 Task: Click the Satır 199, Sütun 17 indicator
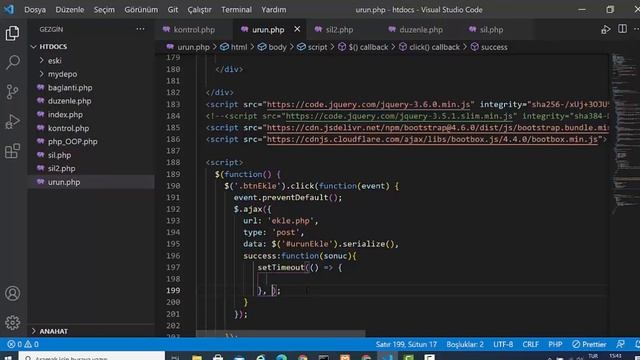coord(406,344)
